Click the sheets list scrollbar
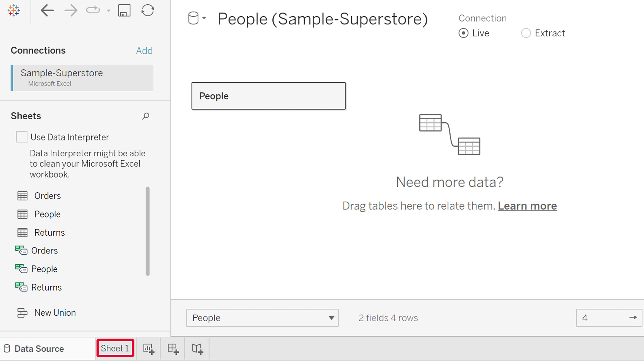 pyautogui.click(x=147, y=231)
